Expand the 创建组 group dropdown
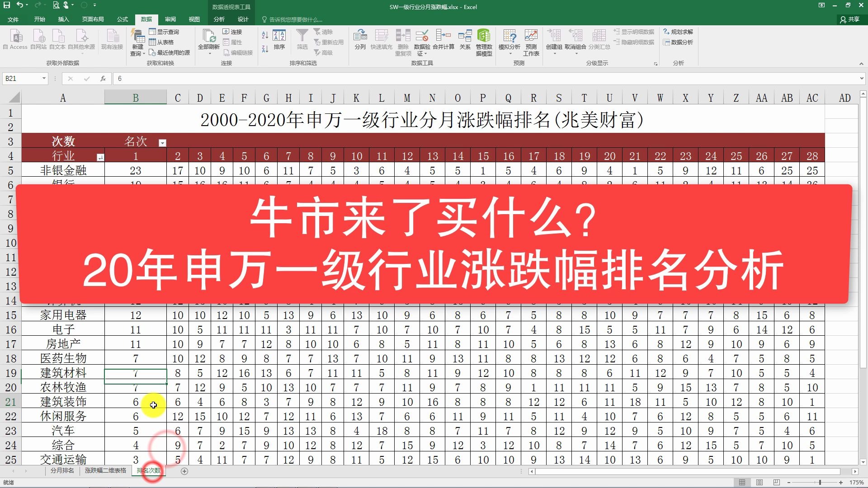This screenshot has width=868, height=488. (554, 53)
